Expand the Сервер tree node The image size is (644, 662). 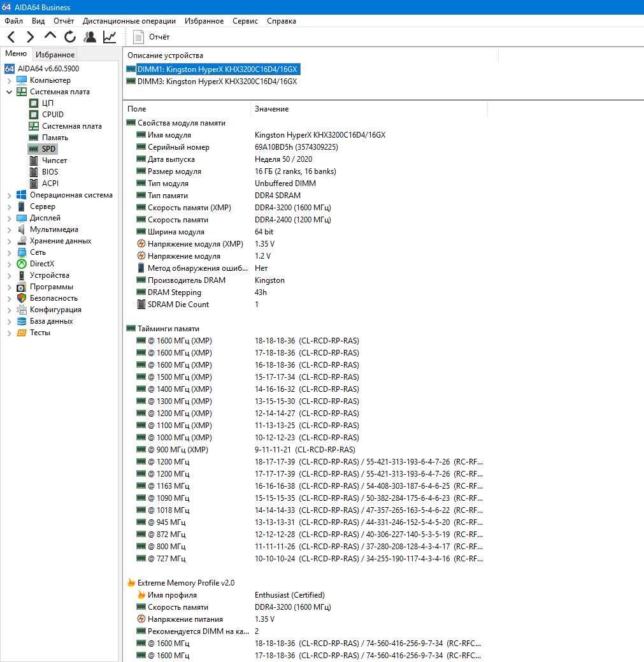click(10, 206)
